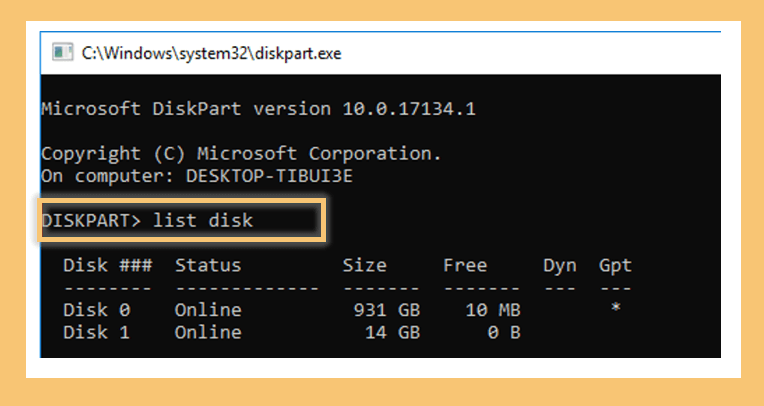Click the '0 B' free space value

tap(504, 332)
